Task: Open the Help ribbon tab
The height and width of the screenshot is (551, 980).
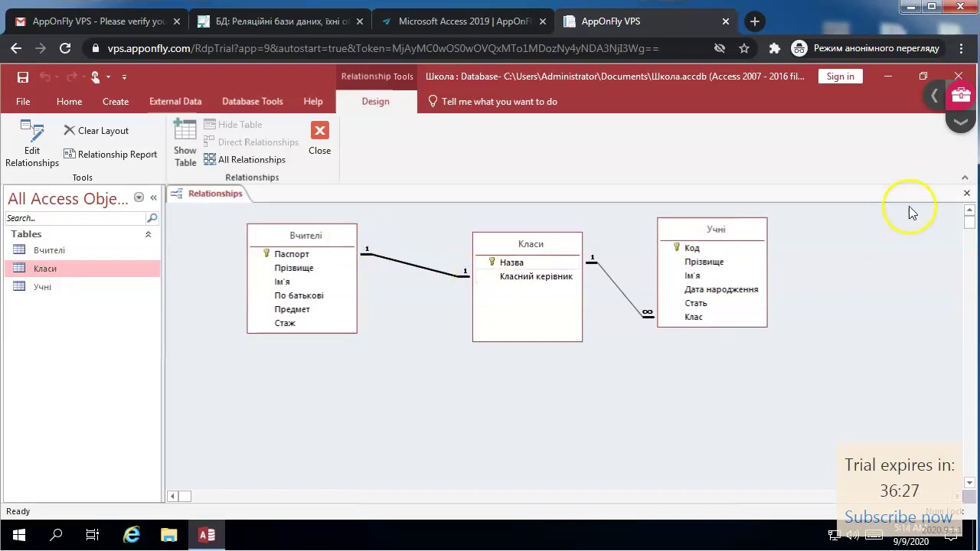Action: point(313,101)
